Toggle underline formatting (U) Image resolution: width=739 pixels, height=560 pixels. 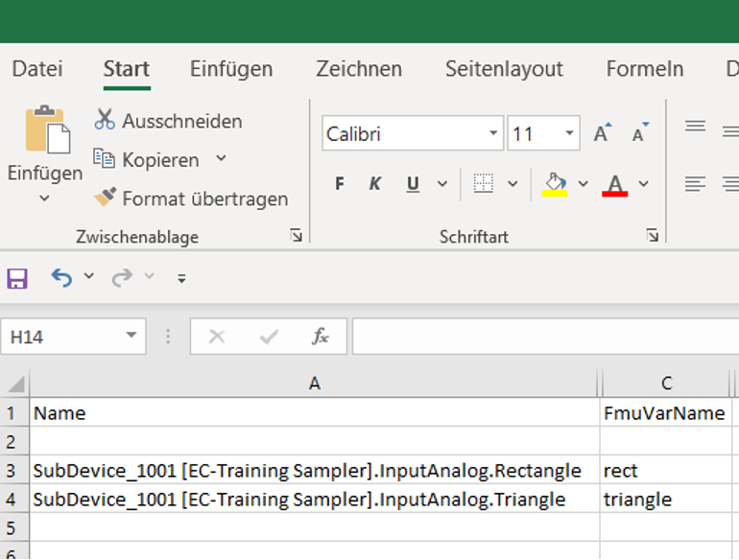(x=413, y=184)
